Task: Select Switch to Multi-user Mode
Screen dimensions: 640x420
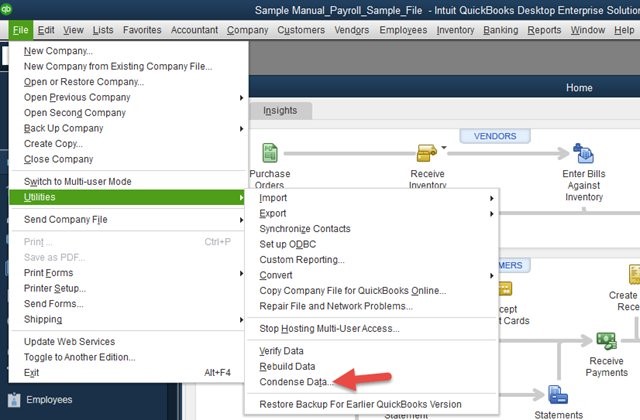Action: click(78, 182)
